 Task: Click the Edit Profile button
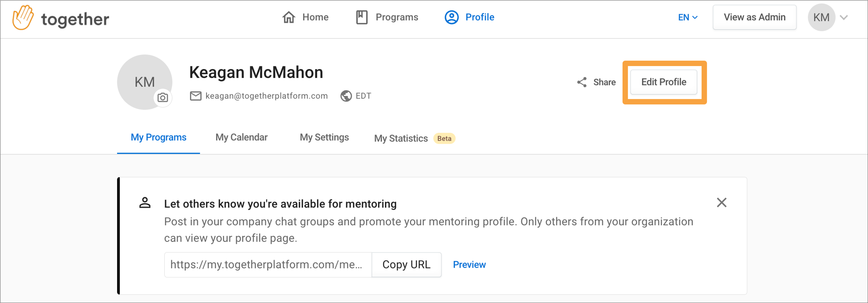(x=663, y=82)
